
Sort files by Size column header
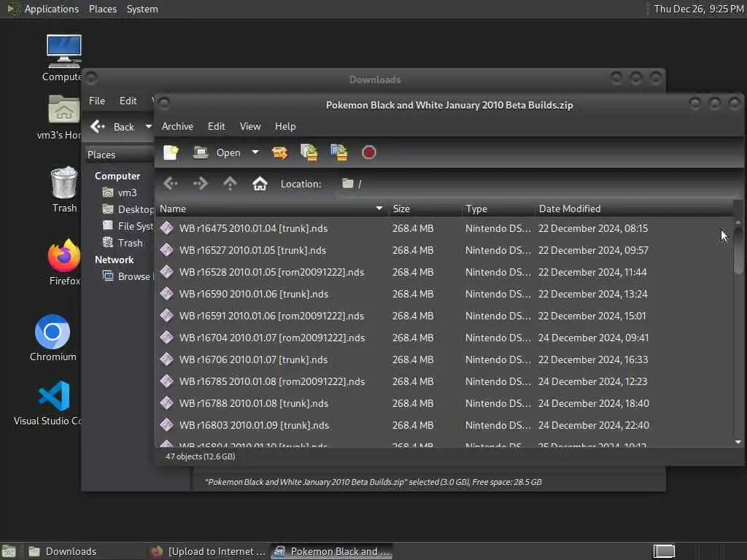425,209
